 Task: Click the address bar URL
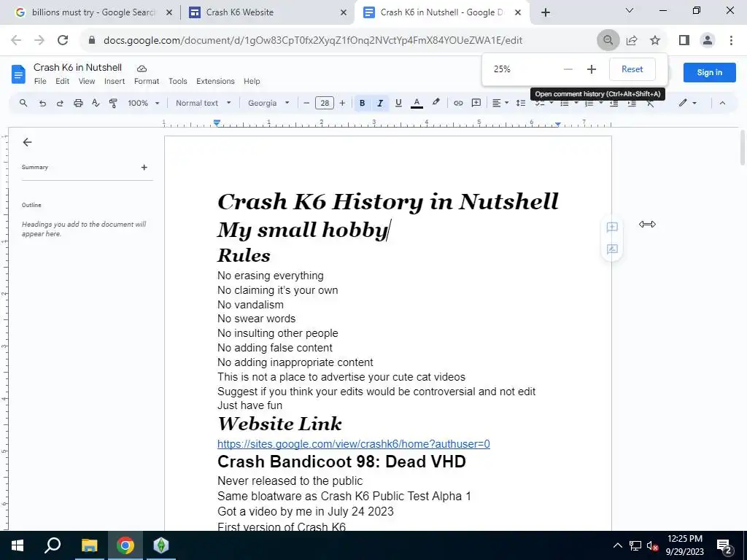(x=313, y=41)
